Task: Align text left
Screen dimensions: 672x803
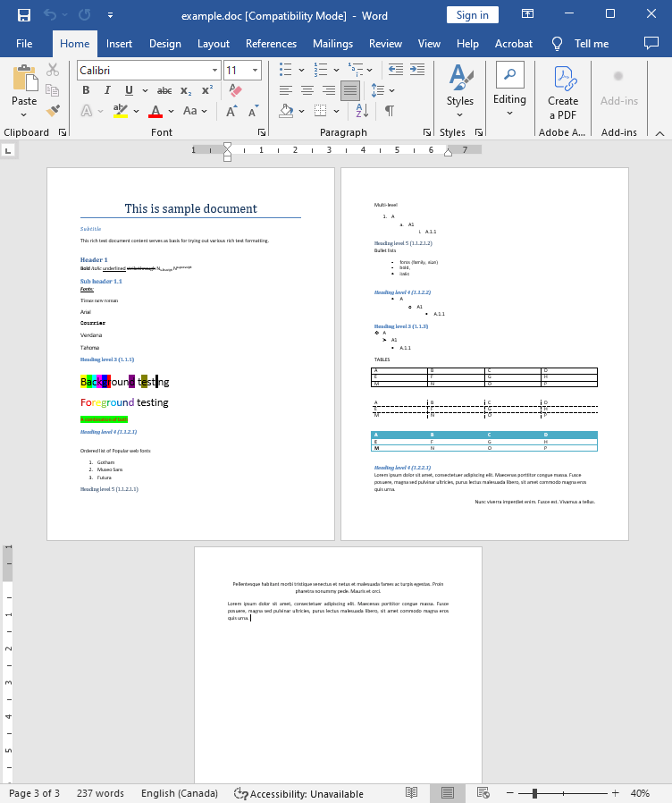Action: pos(286,90)
